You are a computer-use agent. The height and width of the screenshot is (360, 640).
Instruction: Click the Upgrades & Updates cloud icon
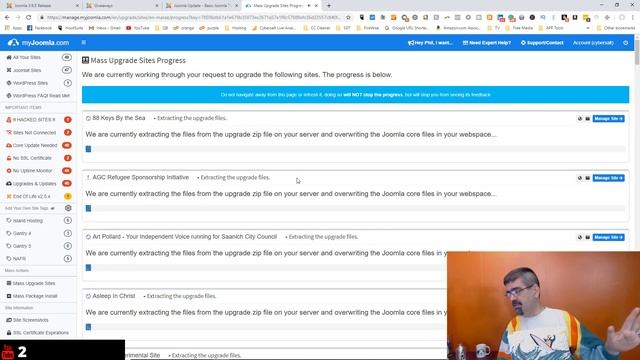point(9,184)
